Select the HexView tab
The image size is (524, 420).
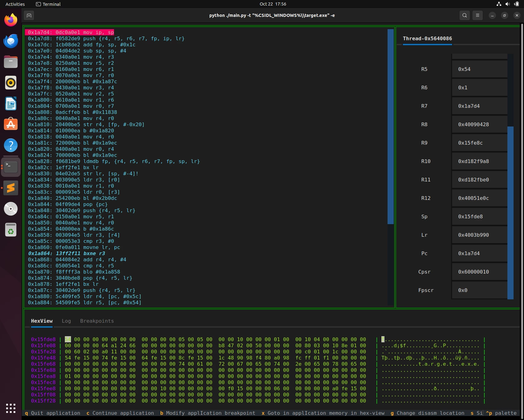(42, 321)
